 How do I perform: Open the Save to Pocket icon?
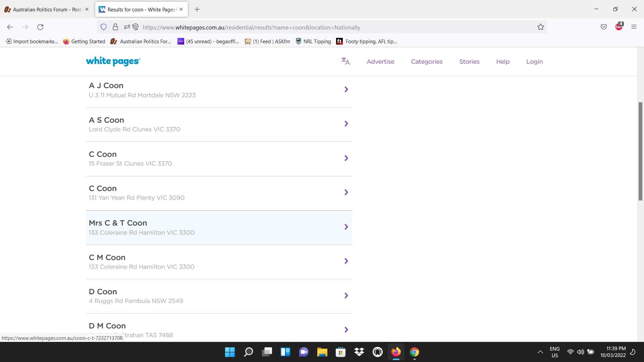pos(604,27)
